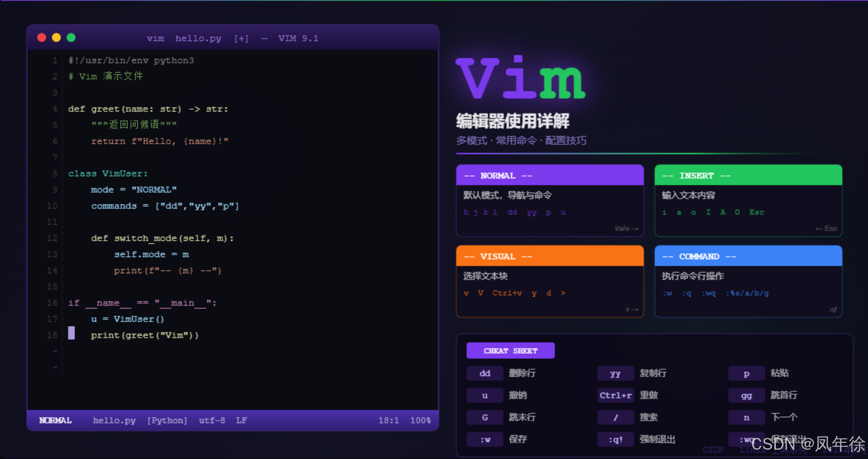This screenshot has width=868, height=459.
Task: Select the NORMAL mode indicator in status bar
Action: coord(55,420)
